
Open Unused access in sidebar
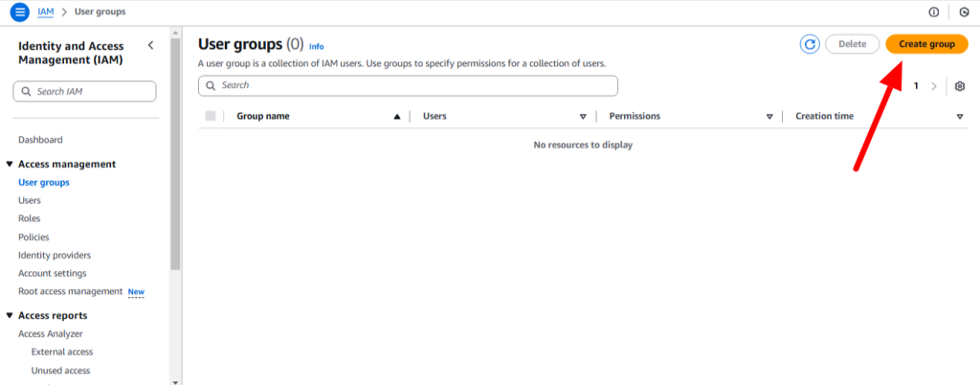point(60,371)
